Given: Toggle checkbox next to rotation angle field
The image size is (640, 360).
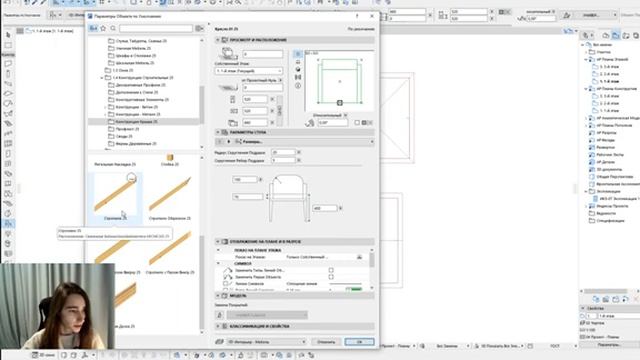Looking at the screenshot, I should pyautogui.click(x=357, y=122).
